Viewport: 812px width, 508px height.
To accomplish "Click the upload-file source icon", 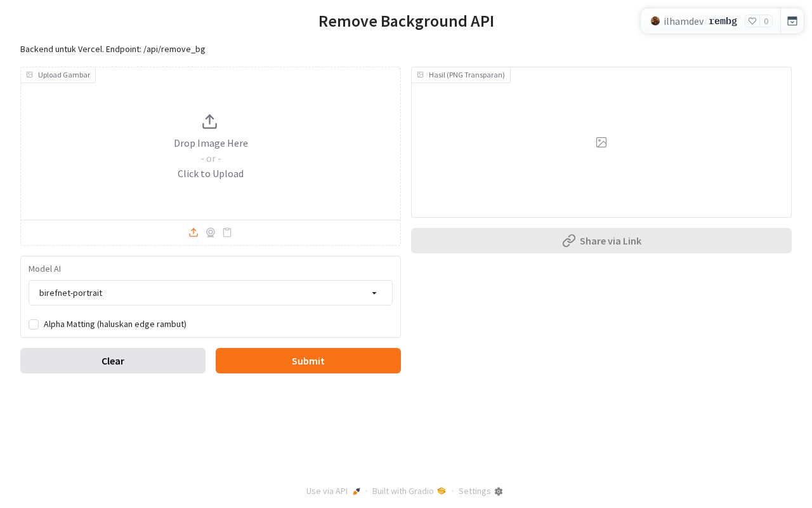I will pyautogui.click(x=193, y=232).
